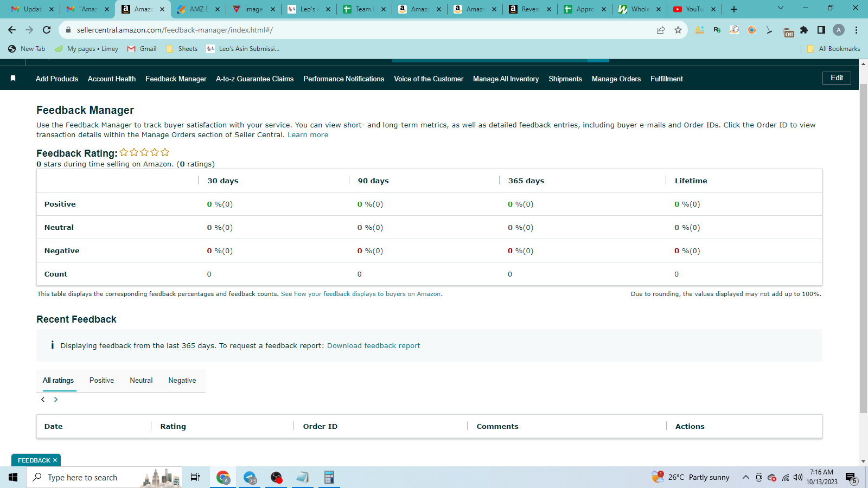
Task: Open 'See how your feedback displays' link
Action: [361, 294]
